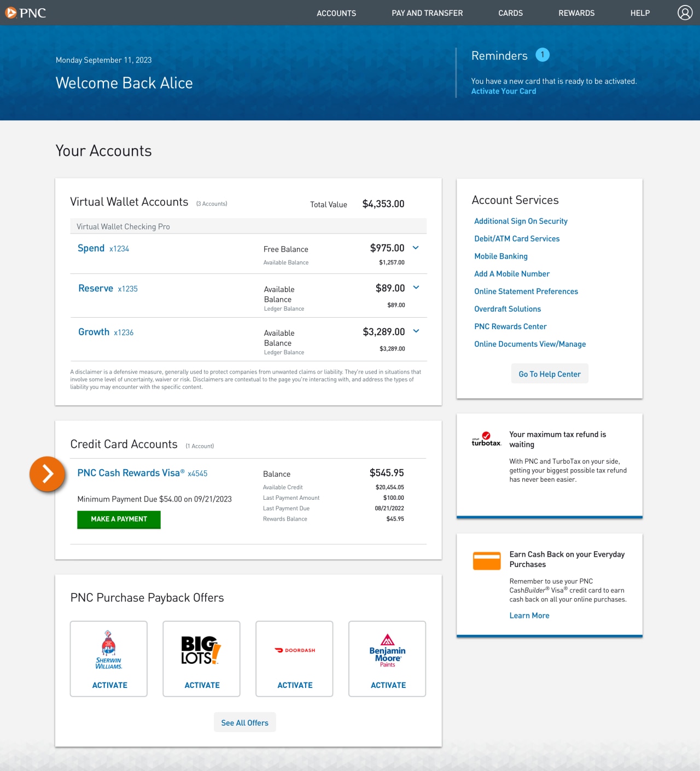Viewport: 700px width, 771px height.
Task: Click MAKE A PAYMENT button
Action: point(119,519)
